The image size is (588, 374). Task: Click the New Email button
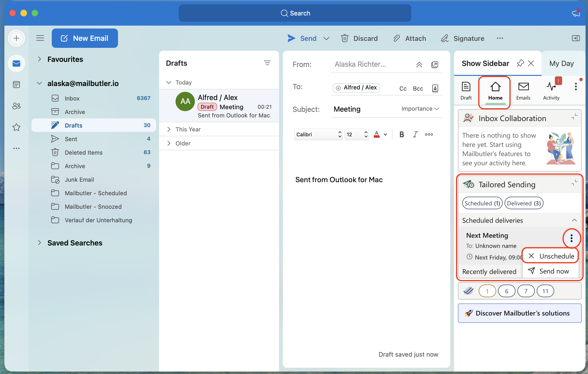[x=85, y=38]
